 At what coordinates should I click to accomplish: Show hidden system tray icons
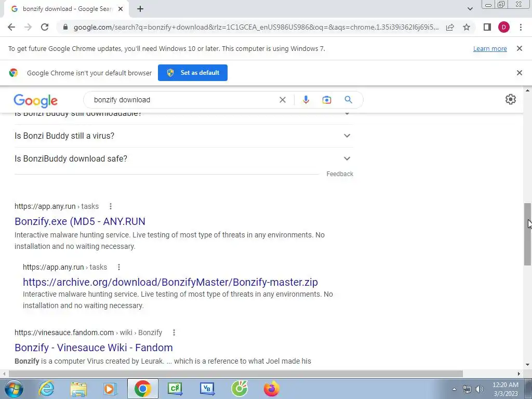pos(454,389)
